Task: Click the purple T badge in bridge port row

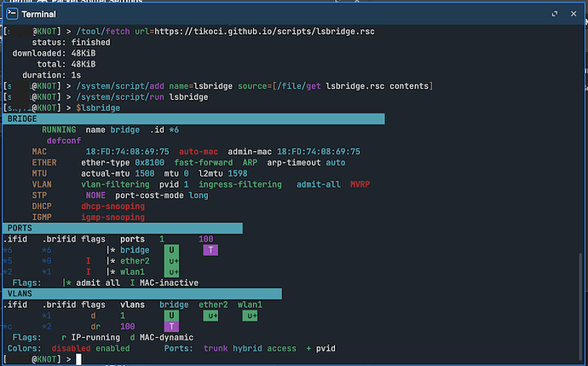Action: (210, 250)
